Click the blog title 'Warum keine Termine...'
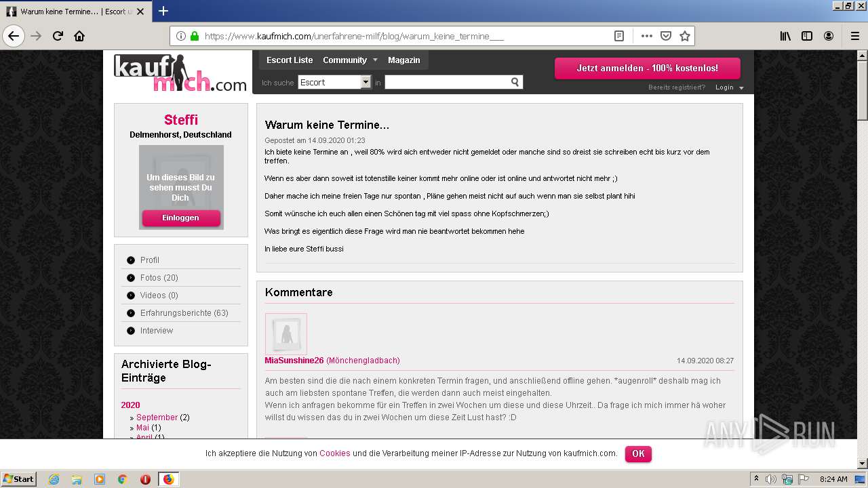 point(327,125)
